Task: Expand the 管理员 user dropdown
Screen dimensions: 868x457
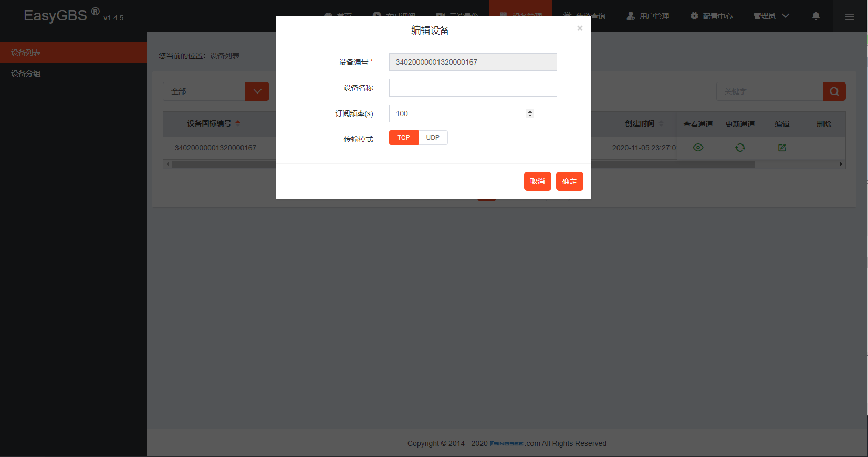Action: tap(771, 16)
